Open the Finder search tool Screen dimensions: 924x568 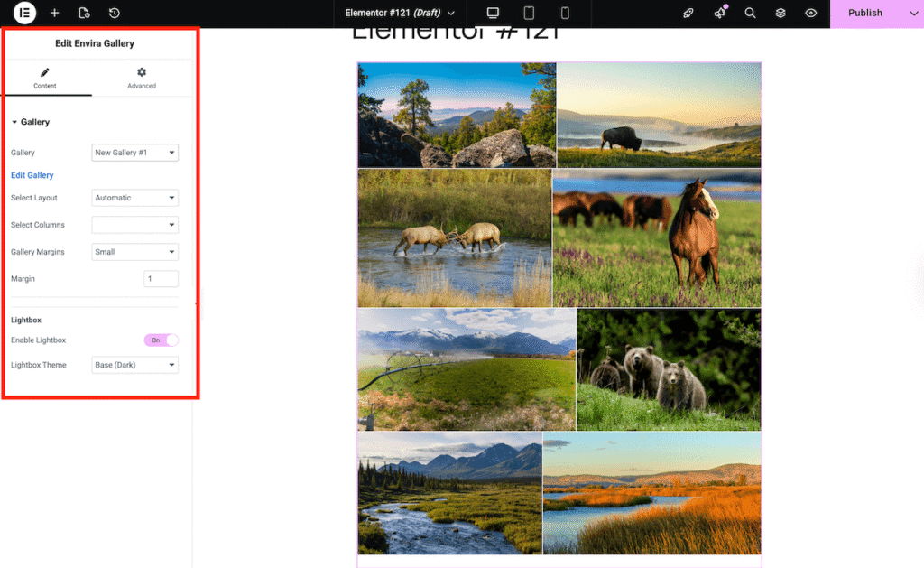click(750, 13)
